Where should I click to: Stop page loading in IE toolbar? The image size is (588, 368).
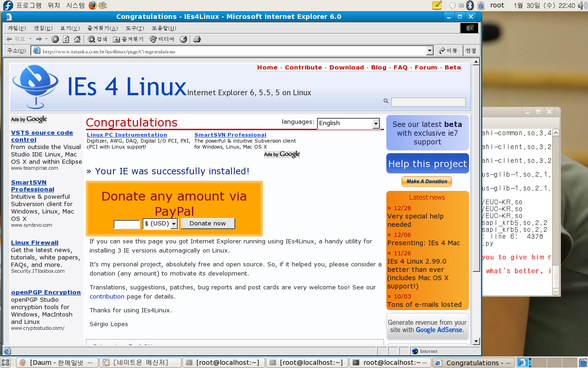[x=55, y=39]
